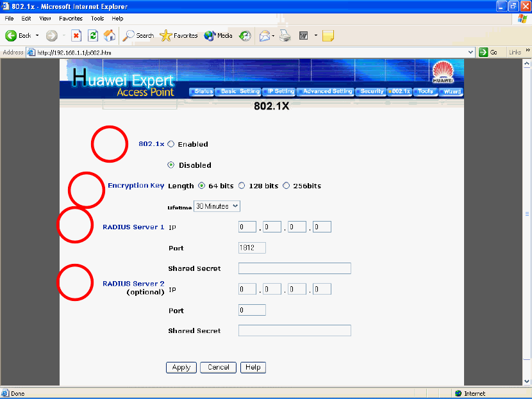Click the Edit with Word icon
Image resolution: width=532 pixels, height=399 pixels.
[303, 36]
